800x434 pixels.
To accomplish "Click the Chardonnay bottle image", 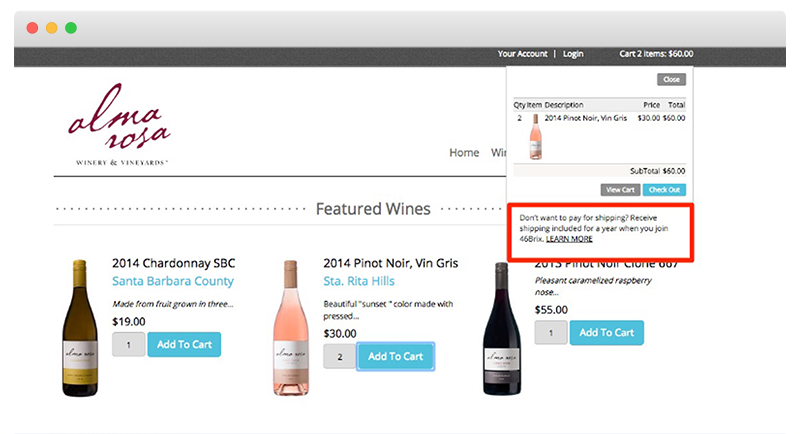I will click(80, 327).
